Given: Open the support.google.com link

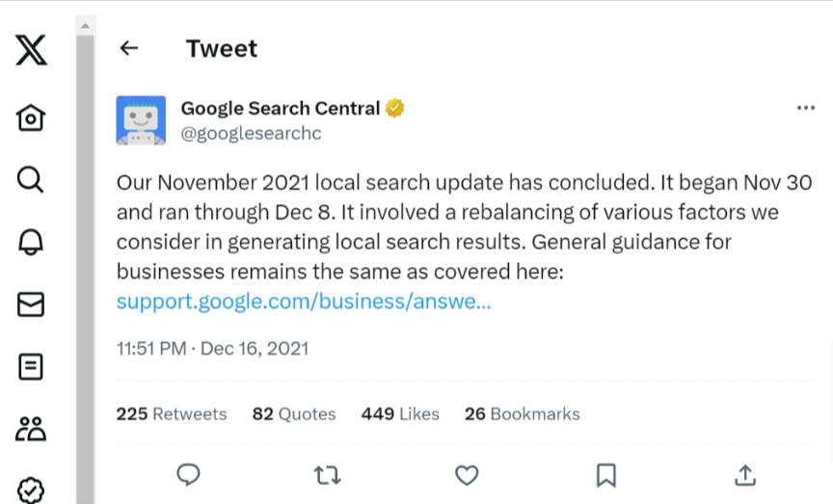Looking at the screenshot, I should pyautogui.click(x=304, y=301).
